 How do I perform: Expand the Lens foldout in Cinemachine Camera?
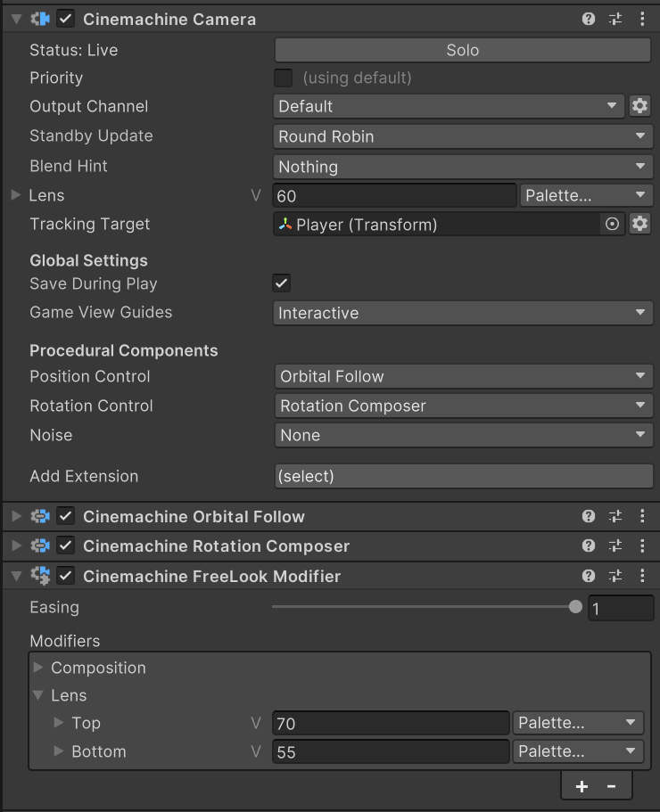tap(16, 194)
